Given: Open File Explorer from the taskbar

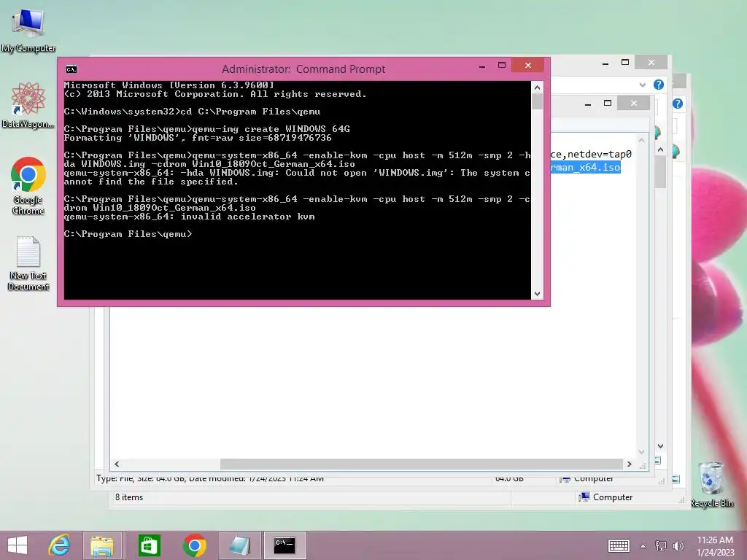Looking at the screenshot, I should (102, 545).
